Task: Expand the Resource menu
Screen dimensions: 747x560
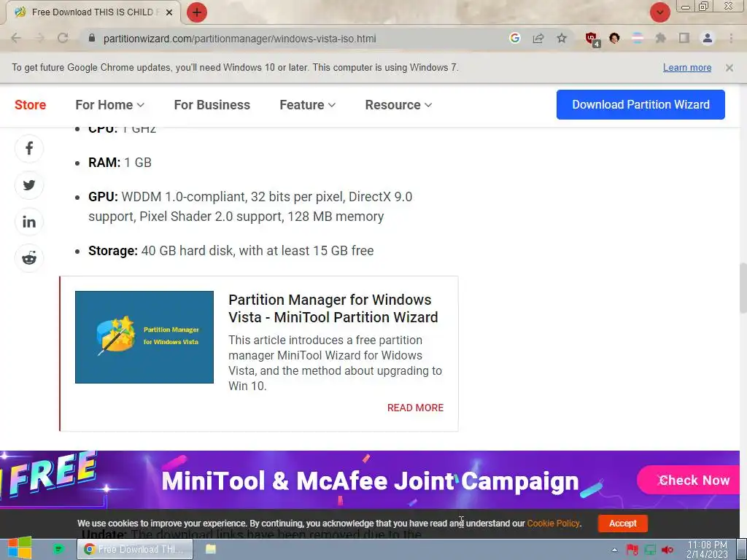Action: pos(398,105)
